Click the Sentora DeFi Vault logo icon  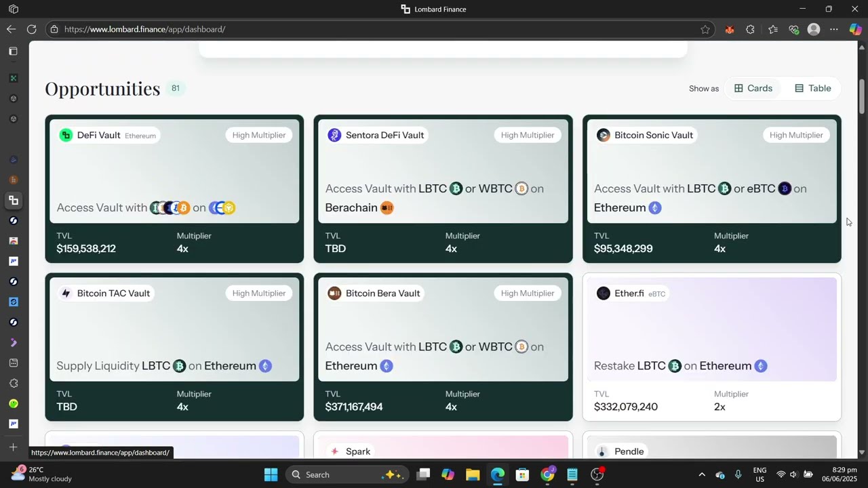click(334, 135)
